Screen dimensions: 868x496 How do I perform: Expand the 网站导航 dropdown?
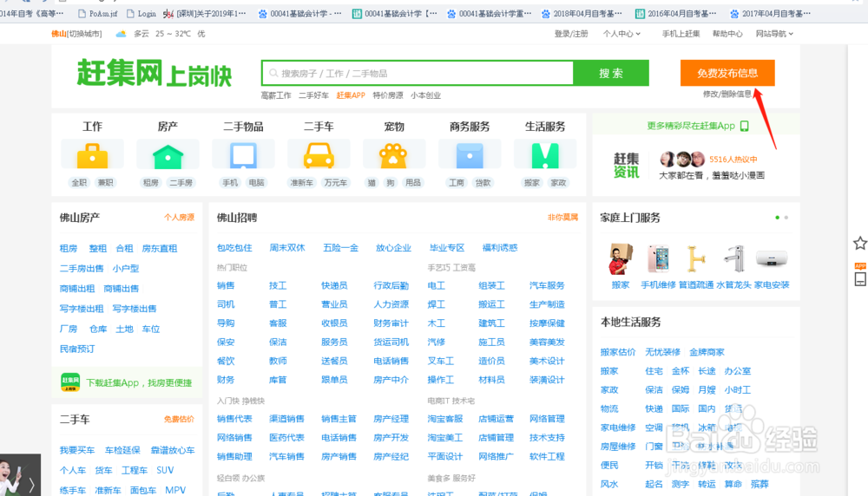(774, 34)
